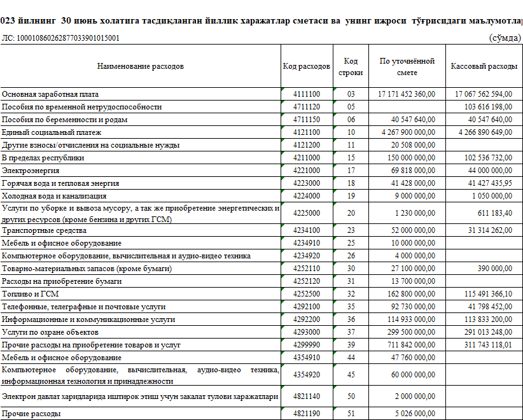
Task: Click the 'Кассовый расходы' column header
Action: tap(484, 66)
